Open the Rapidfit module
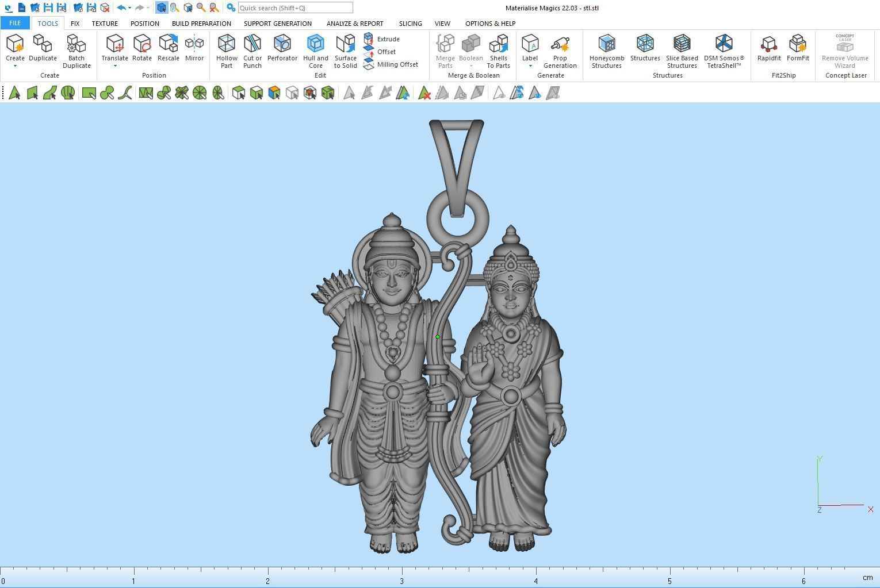880x588 pixels. [769, 47]
